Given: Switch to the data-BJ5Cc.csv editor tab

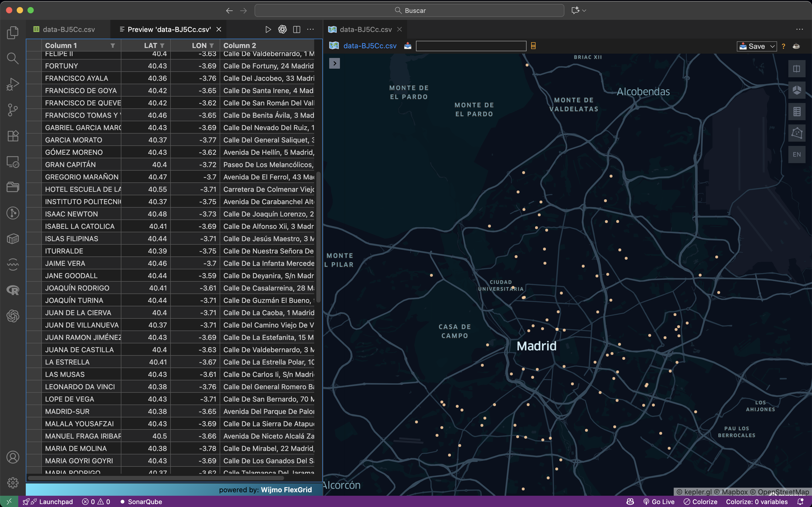Looking at the screenshot, I should 68,30.
